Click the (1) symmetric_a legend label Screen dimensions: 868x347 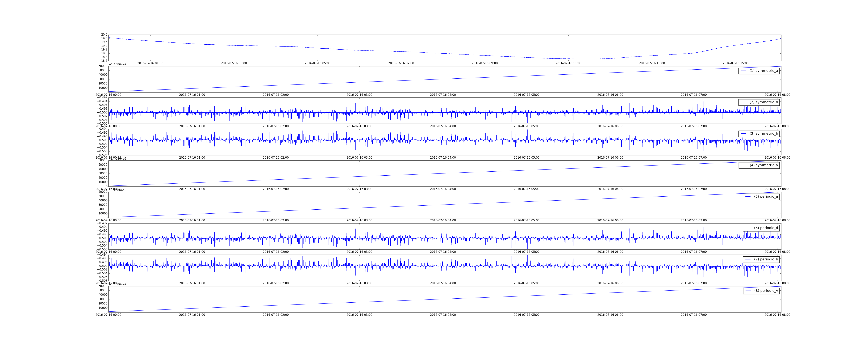(x=763, y=71)
